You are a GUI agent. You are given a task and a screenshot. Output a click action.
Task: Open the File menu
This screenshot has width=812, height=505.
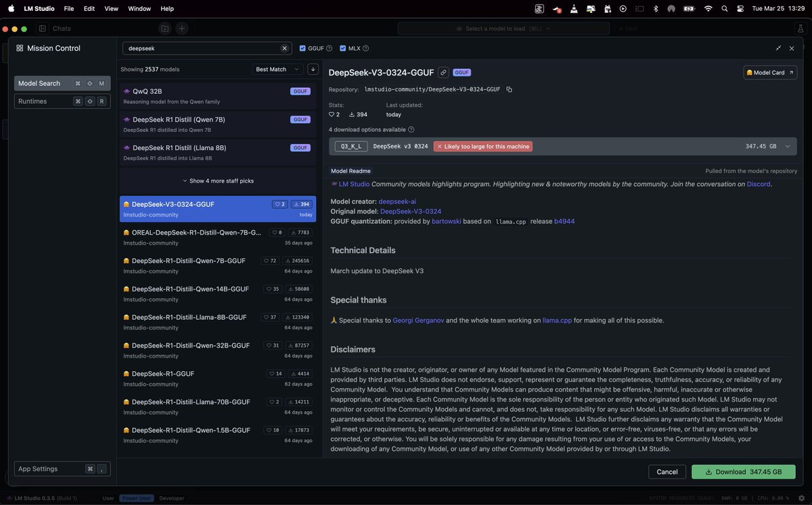[x=69, y=9]
